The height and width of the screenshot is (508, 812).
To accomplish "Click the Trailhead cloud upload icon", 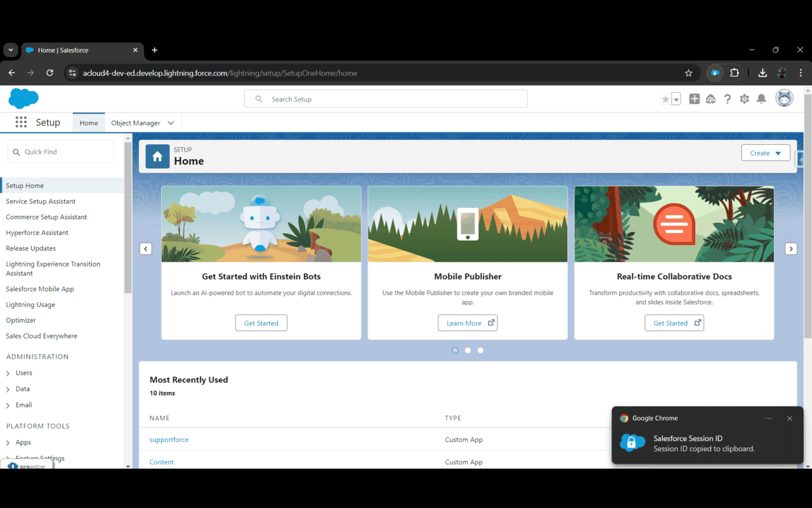I will click(710, 98).
